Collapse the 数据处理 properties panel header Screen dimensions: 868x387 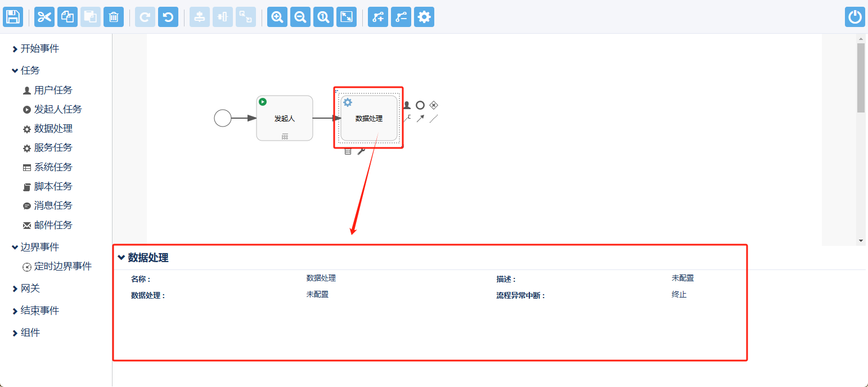tap(143, 258)
